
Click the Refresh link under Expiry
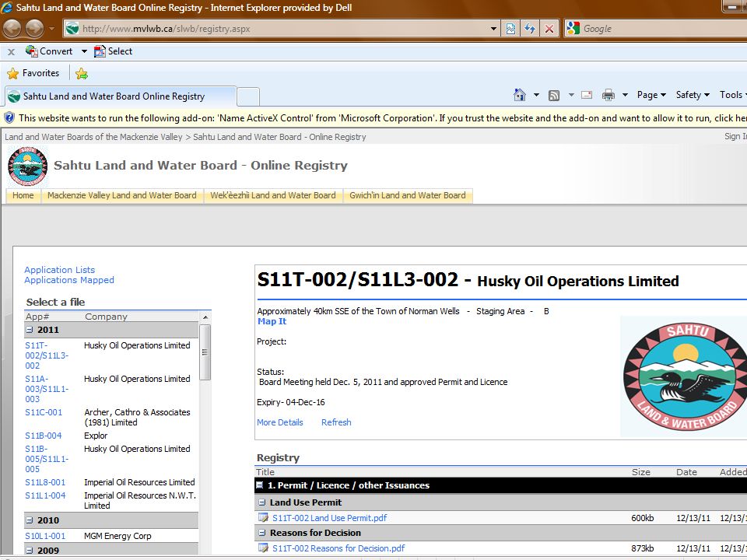click(x=336, y=422)
